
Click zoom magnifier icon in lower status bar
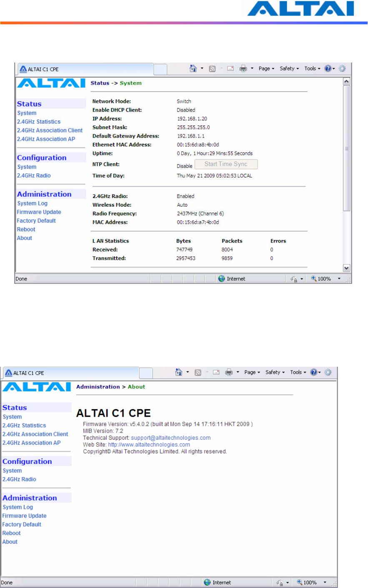coord(300,583)
